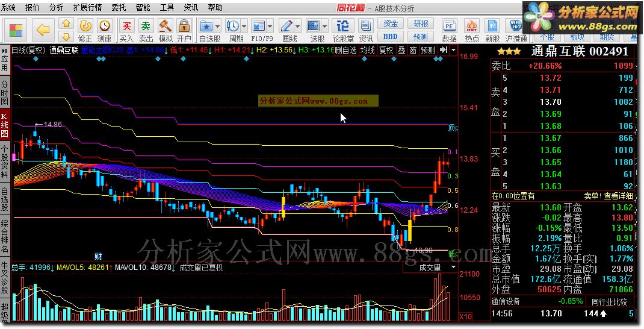644x329 pixels.
Task: Open the 自选股 watchlist folder icon
Action: pyautogui.click(x=206, y=27)
